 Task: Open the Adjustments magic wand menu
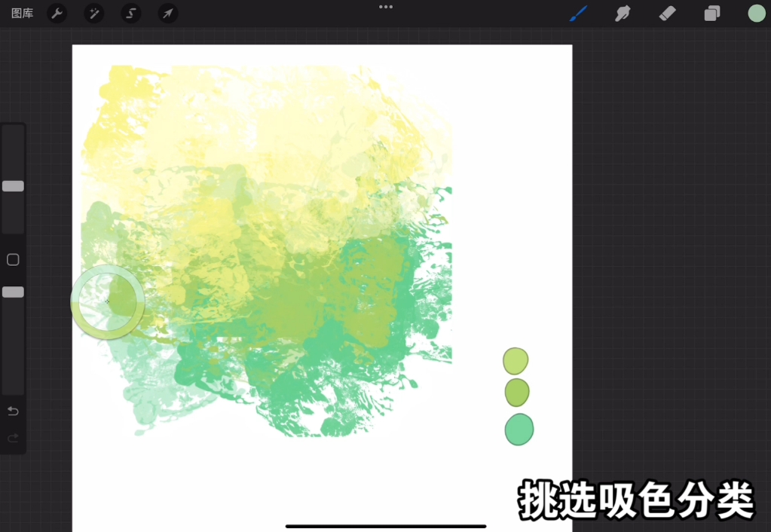click(x=93, y=14)
